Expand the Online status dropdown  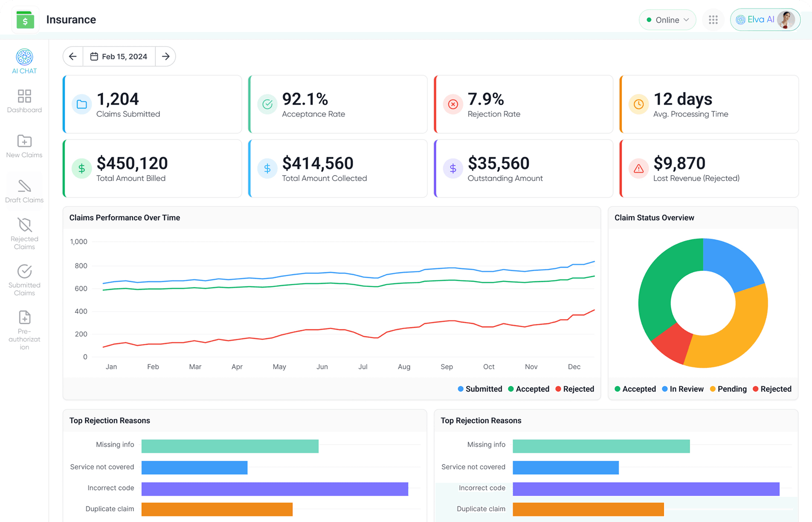[x=667, y=20]
